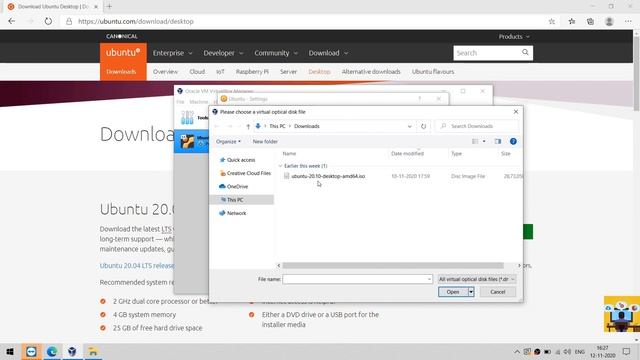Screen dimensions: 640x360
Task: Open the Organize menu
Action: (228, 142)
